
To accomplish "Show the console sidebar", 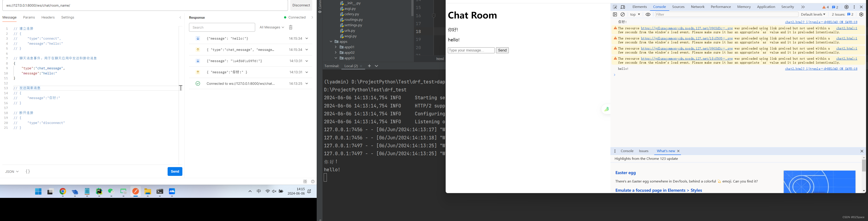I will 615,15.
